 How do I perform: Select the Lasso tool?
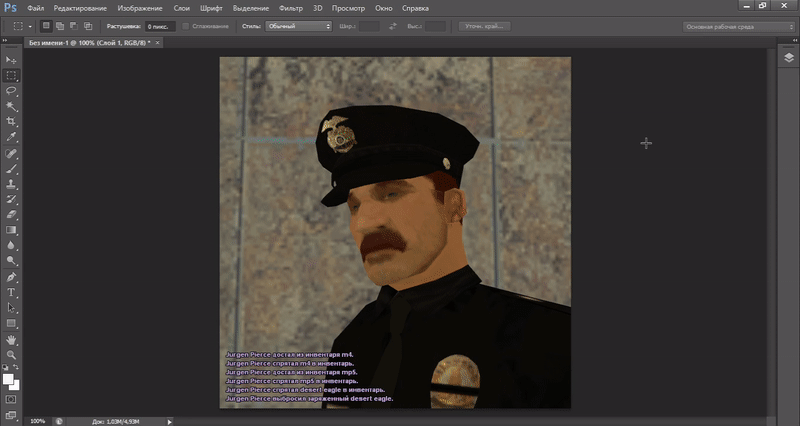click(11, 91)
